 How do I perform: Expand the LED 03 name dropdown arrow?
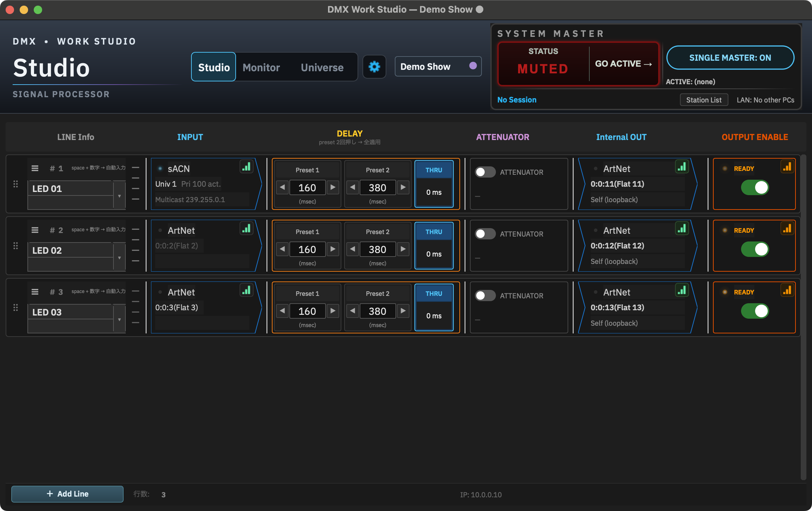point(119,319)
